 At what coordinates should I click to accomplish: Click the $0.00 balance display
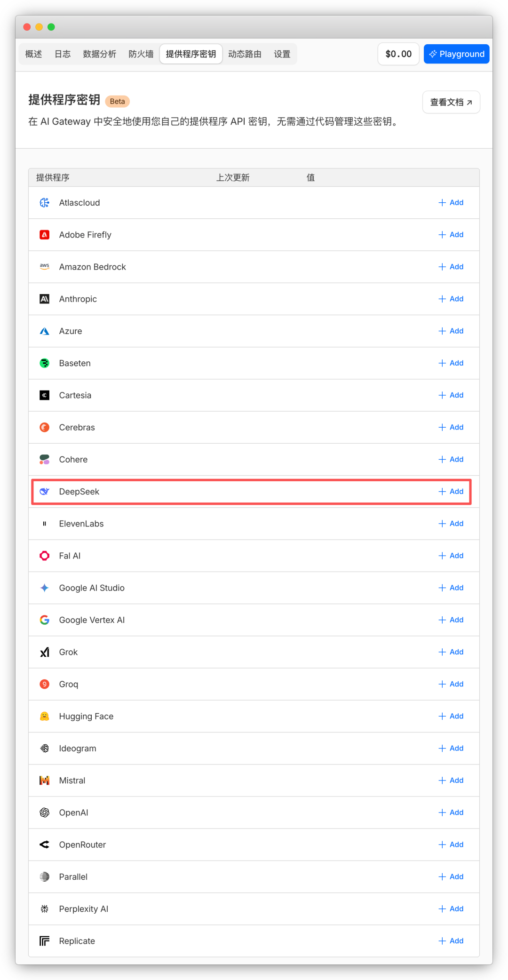point(398,54)
